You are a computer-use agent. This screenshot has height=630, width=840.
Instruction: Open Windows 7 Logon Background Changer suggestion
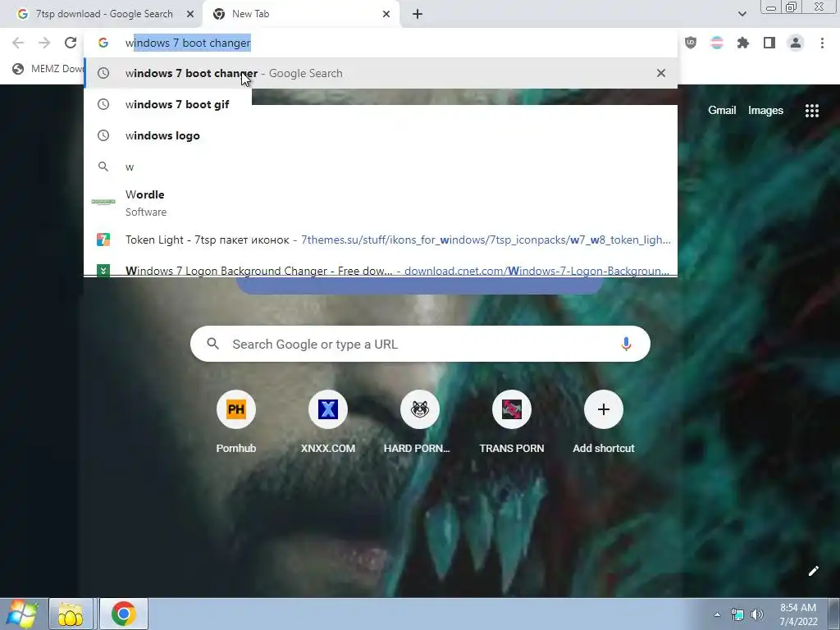coord(381,268)
